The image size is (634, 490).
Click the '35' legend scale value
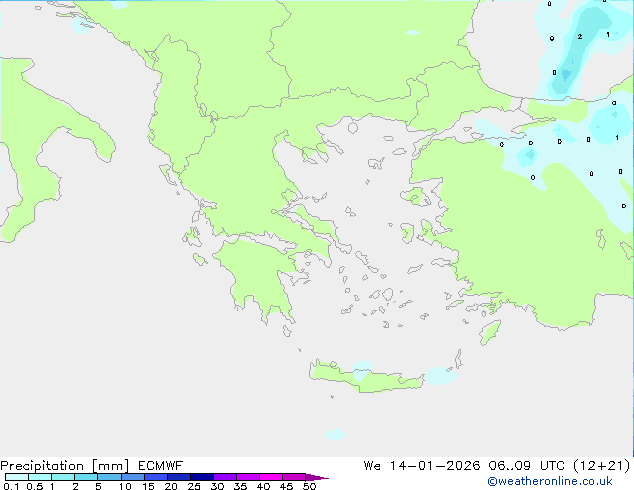click(240, 486)
